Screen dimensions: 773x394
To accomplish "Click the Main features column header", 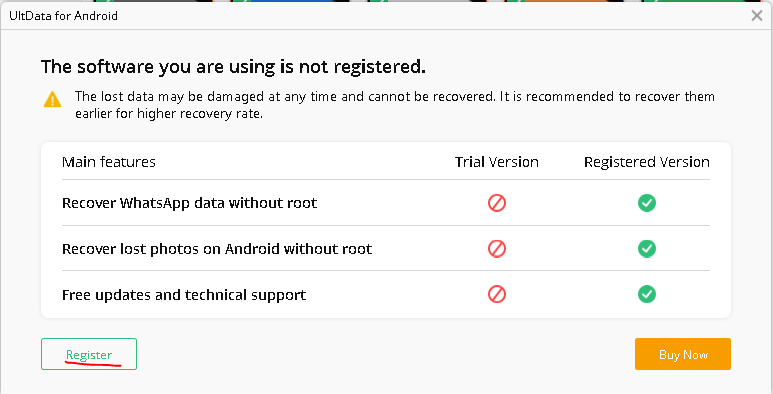I will (109, 162).
